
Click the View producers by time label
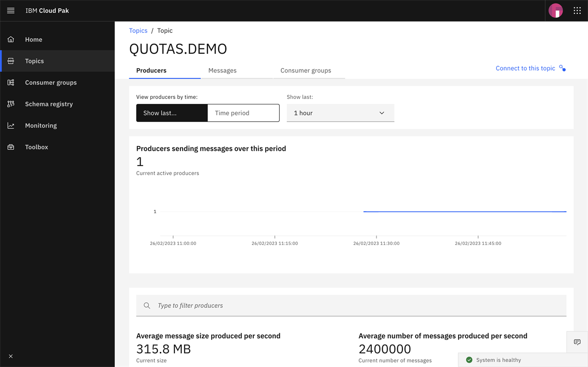point(167,97)
